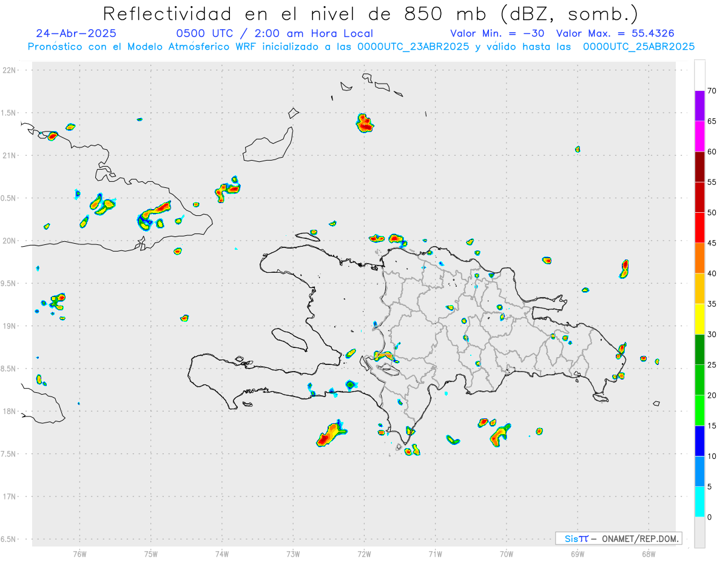Click the latitude label '21N'
Screen dimensions: 728x562
click(x=10, y=156)
